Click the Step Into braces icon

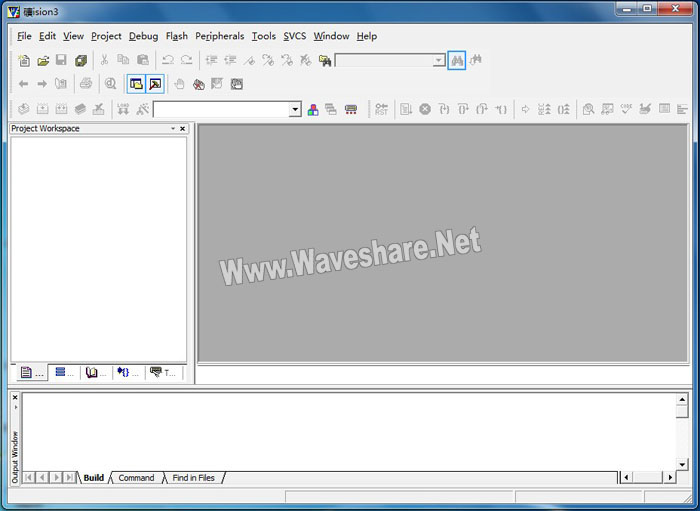point(444,109)
